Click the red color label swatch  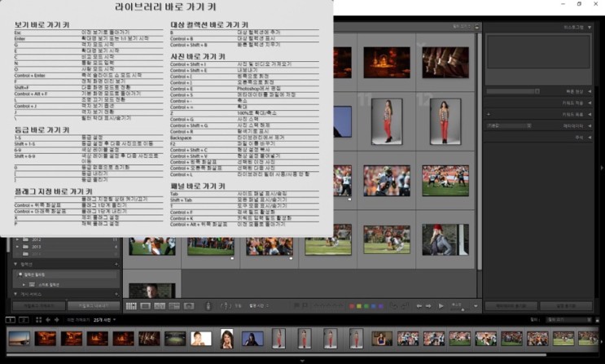pyautogui.click(x=351, y=306)
